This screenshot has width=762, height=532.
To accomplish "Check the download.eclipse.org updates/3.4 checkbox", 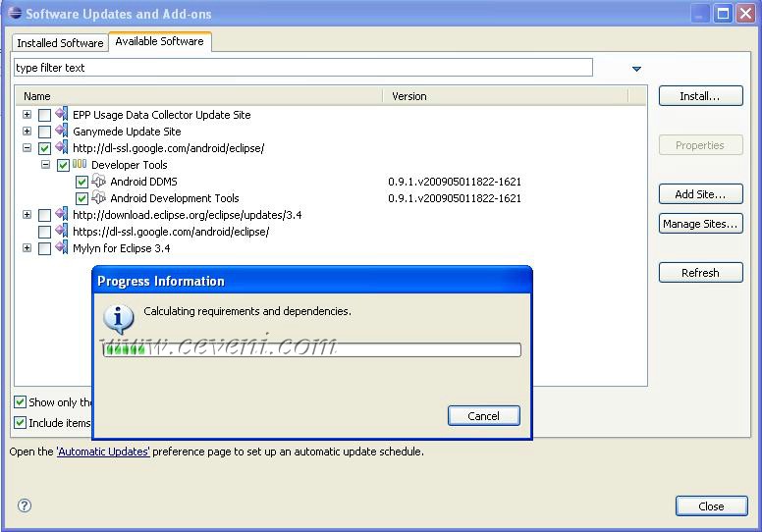I will [x=44, y=215].
